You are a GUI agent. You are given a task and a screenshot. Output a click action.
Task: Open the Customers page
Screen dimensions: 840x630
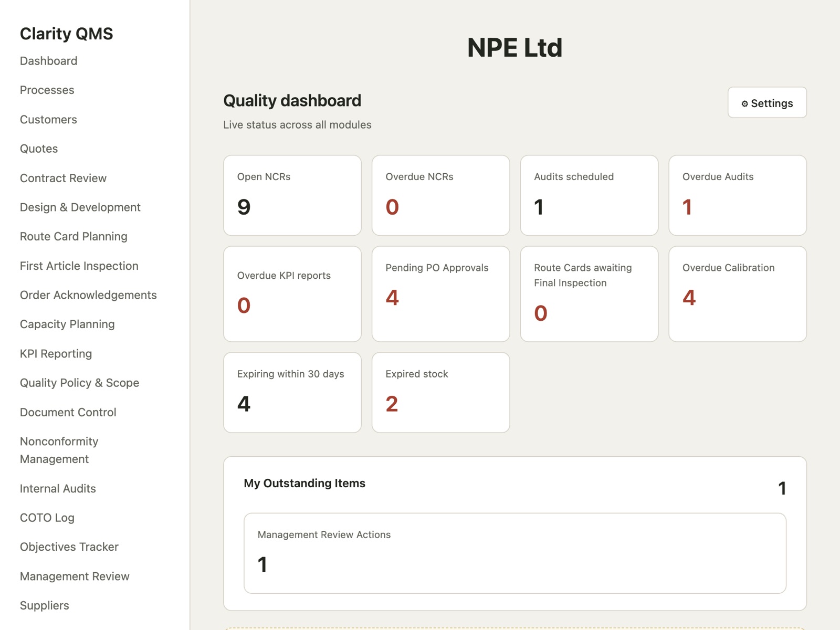tap(48, 120)
